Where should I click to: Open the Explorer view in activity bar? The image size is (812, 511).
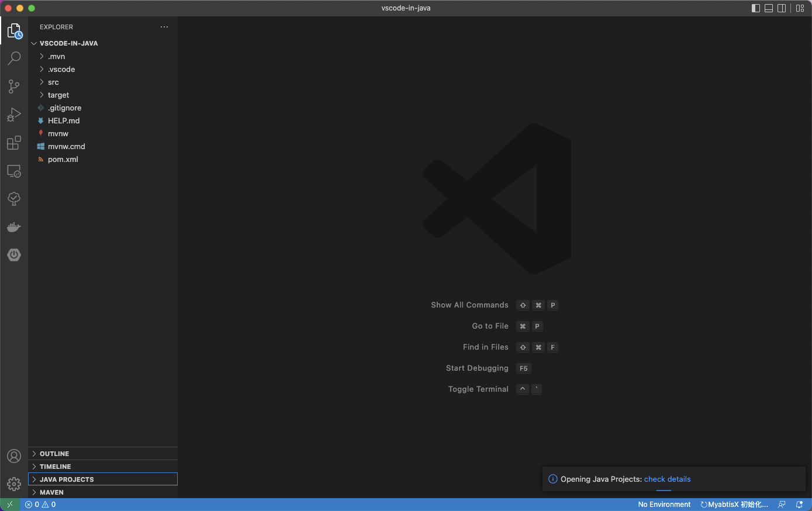pyautogui.click(x=14, y=30)
